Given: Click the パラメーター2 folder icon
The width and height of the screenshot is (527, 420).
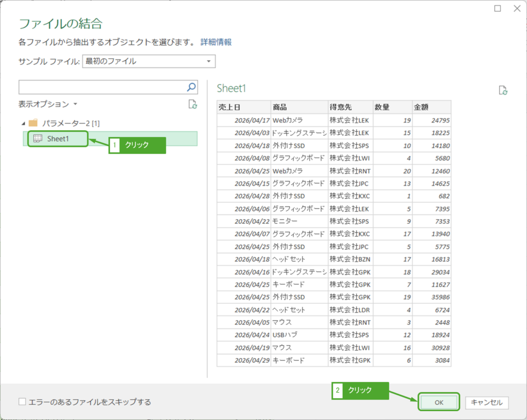Looking at the screenshot, I should 33,123.
